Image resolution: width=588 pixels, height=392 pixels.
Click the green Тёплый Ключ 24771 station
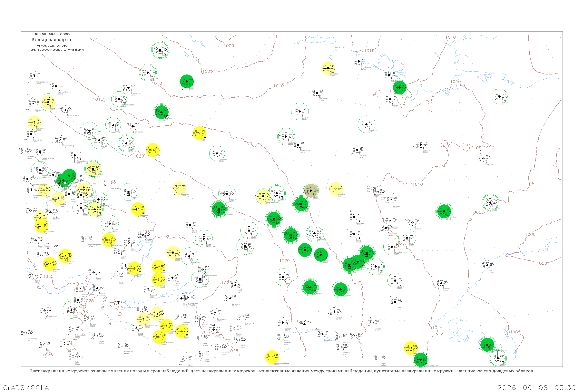[444, 211]
